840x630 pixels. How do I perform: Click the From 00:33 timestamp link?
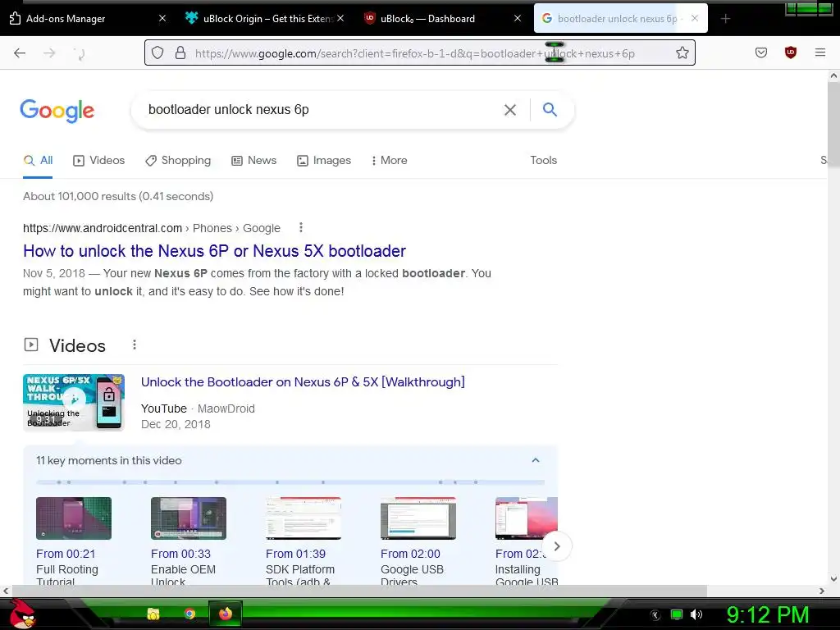click(180, 554)
